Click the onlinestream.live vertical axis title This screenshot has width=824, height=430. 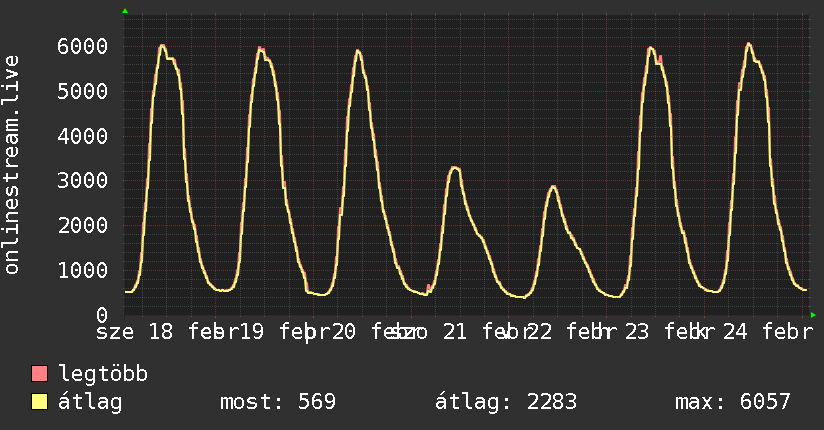(x=11, y=165)
